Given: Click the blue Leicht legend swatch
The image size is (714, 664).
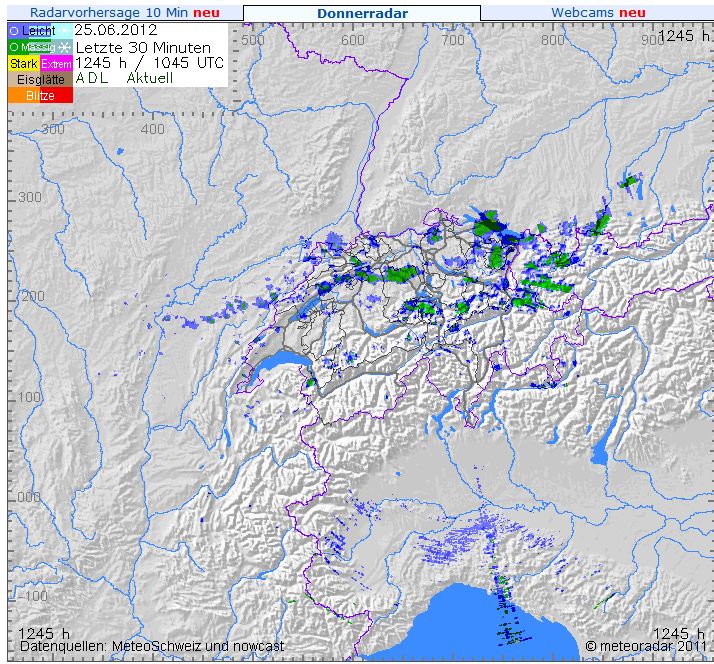Looking at the screenshot, I should pos(31,31).
